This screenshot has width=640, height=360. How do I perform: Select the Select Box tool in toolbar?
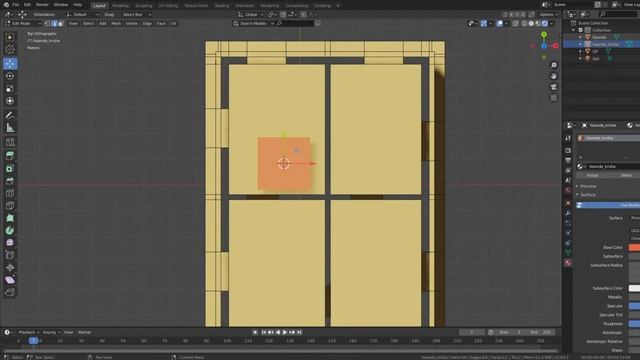[10, 37]
